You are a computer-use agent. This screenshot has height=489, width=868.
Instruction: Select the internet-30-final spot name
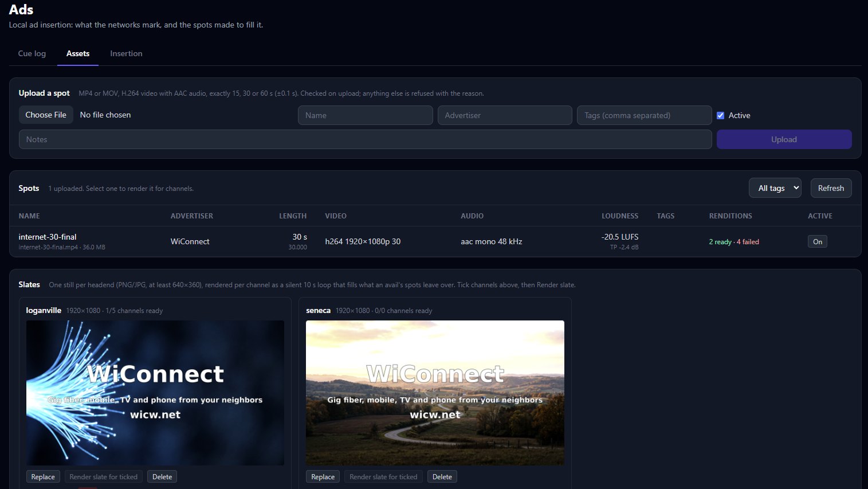click(48, 237)
